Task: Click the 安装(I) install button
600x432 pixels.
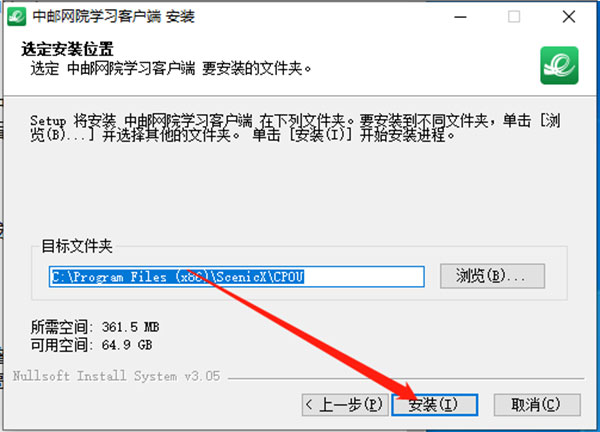Action: (435, 404)
